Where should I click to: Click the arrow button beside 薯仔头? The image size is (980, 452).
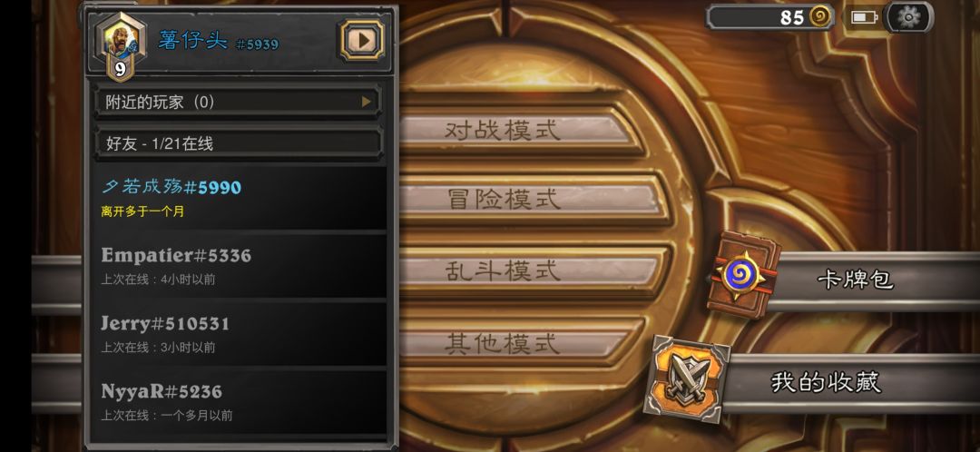362,41
